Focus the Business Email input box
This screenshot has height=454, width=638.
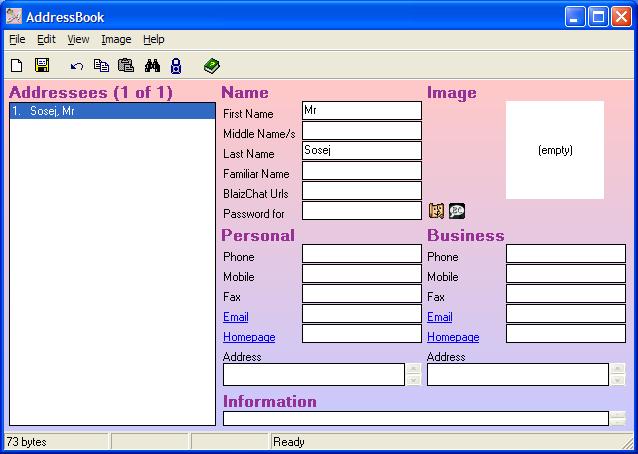566,313
